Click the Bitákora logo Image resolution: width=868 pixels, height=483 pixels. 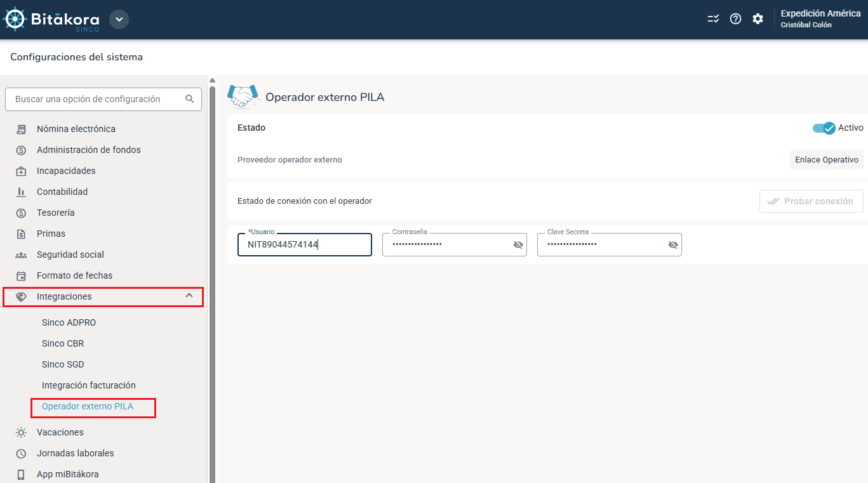(x=54, y=19)
